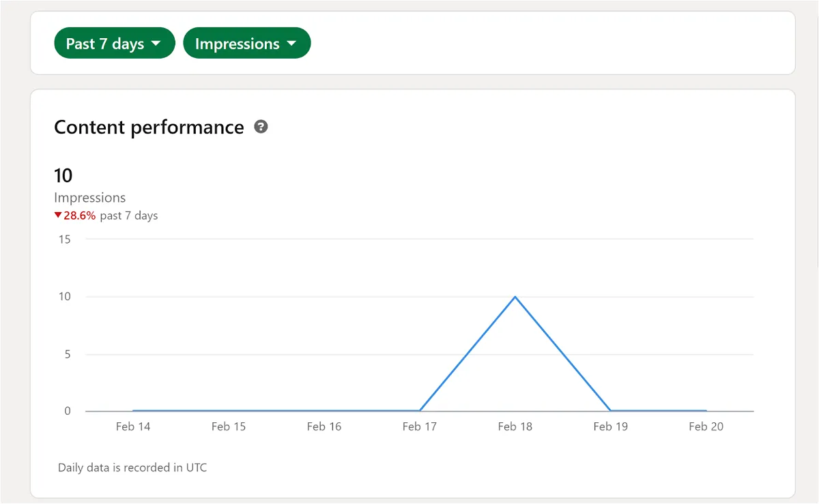Viewport: 819px width, 504px height.
Task: Click the caret arrow on Impressions pill
Action: [292, 44]
